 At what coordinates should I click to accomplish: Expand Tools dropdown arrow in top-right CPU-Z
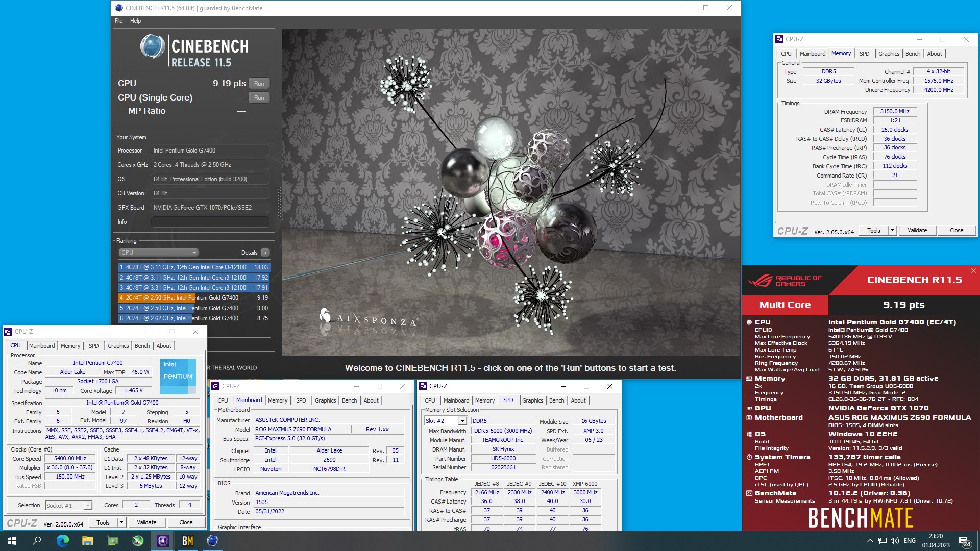pos(892,231)
